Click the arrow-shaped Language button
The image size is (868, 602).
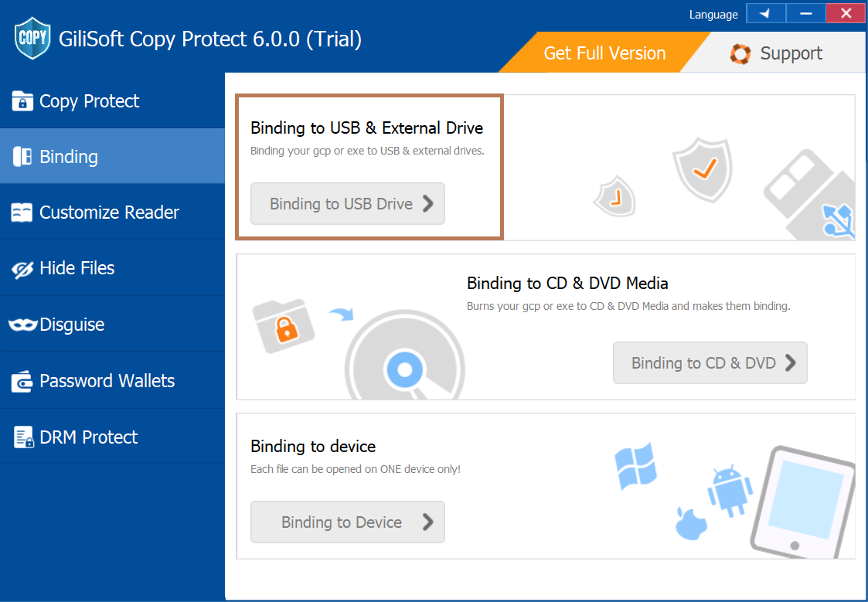[x=766, y=13]
